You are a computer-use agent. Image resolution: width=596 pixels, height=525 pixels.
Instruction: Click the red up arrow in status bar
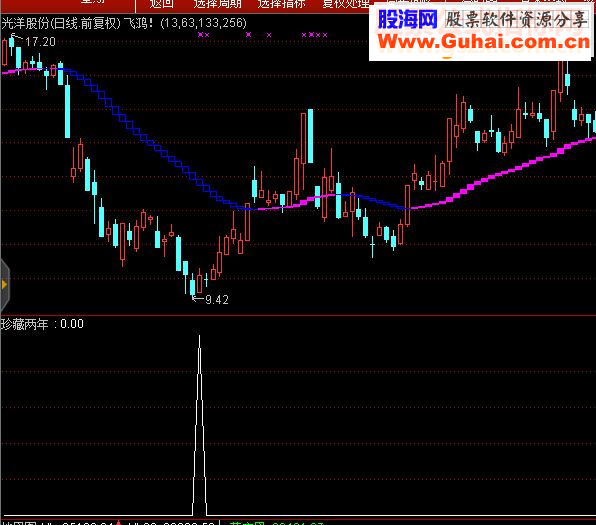(x=119, y=523)
